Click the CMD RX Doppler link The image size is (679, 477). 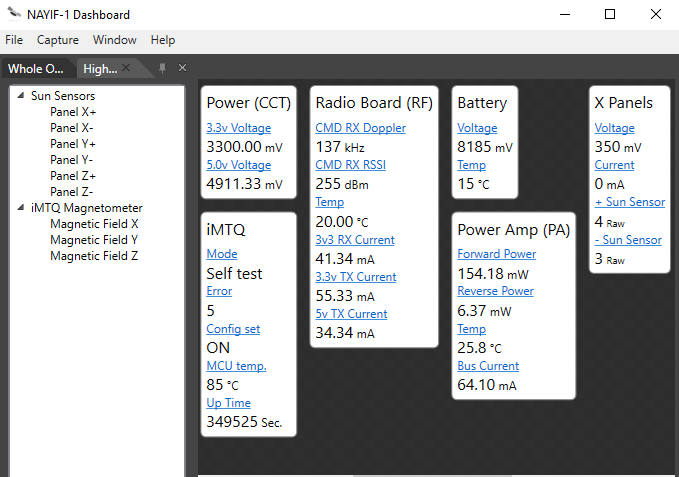point(360,128)
